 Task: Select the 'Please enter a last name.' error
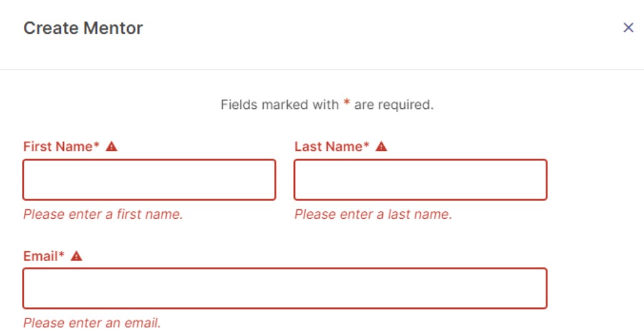point(373,214)
